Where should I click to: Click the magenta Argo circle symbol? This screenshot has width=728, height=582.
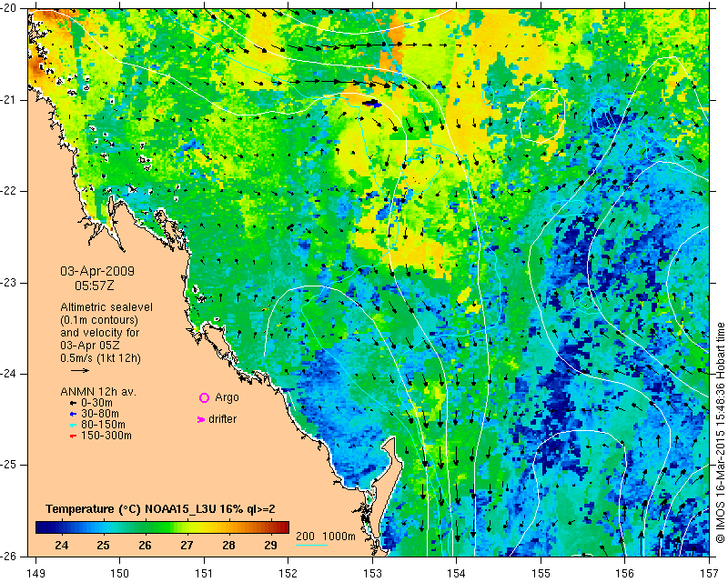204,397
